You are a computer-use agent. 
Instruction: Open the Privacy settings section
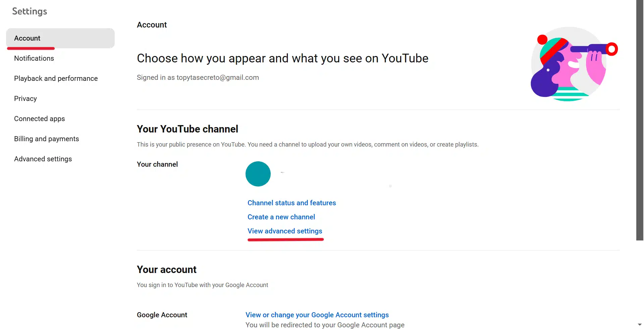(x=25, y=99)
